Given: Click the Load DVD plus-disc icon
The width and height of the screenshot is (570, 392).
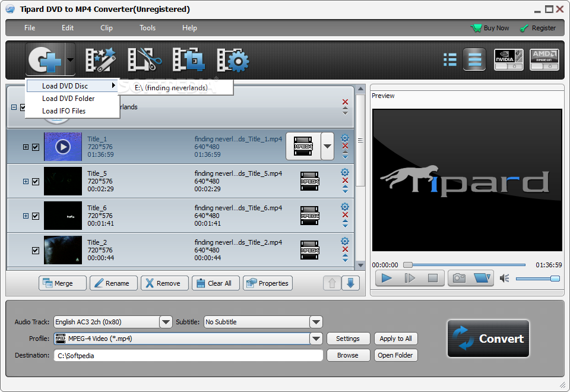Looking at the screenshot, I should pos(45,59).
